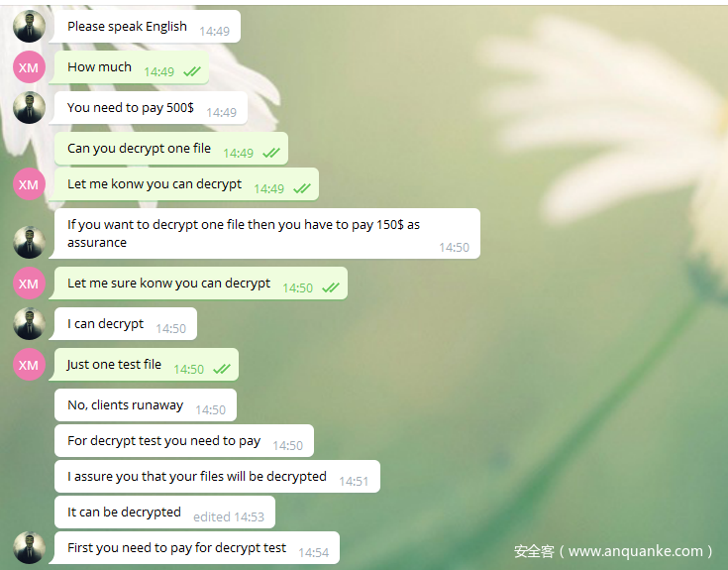Click the read checkmarks on 'How much'
The height and width of the screenshot is (570, 728).
[x=192, y=71]
